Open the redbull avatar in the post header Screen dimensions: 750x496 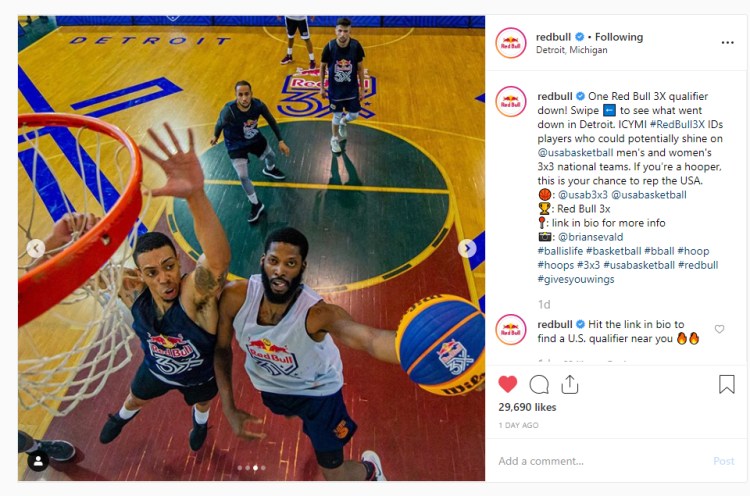tap(510, 43)
